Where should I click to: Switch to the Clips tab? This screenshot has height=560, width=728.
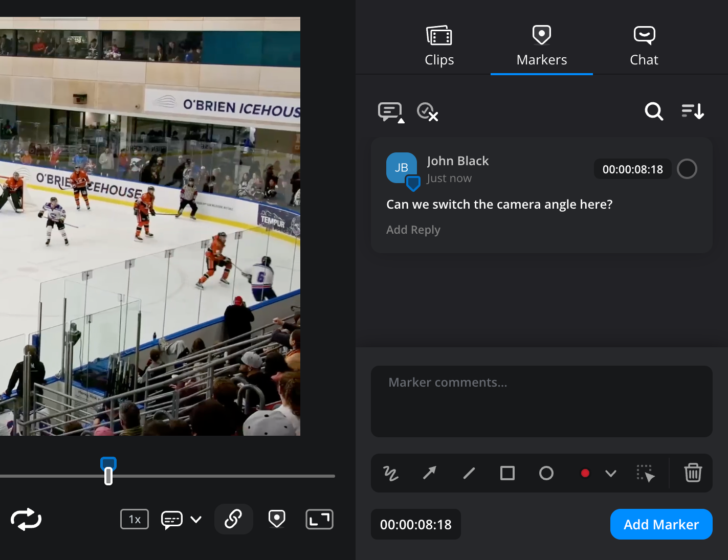coord(439,46)
